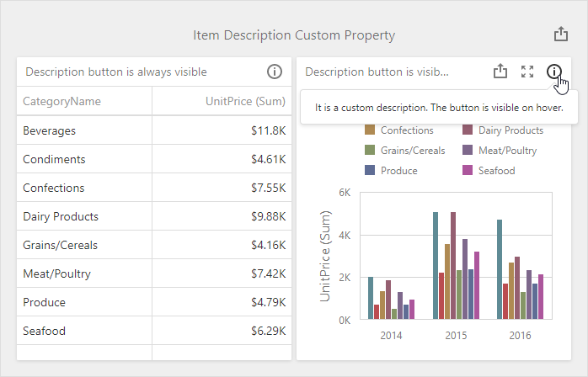588x377 pixels.
Task: Maximize the chart item
Action: [x=527, y=72]
